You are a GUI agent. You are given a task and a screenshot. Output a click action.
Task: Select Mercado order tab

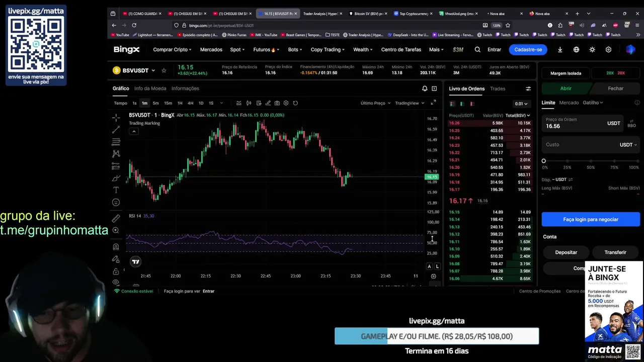[x=569, y=103]
